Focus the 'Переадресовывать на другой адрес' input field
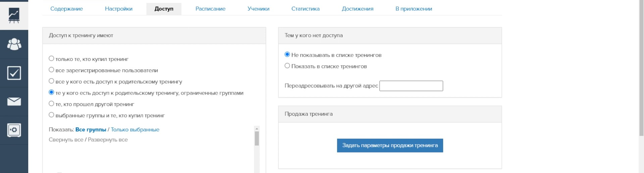Image resolution: width=644 pixels, height=173 pixels. [x=411, y=86]
